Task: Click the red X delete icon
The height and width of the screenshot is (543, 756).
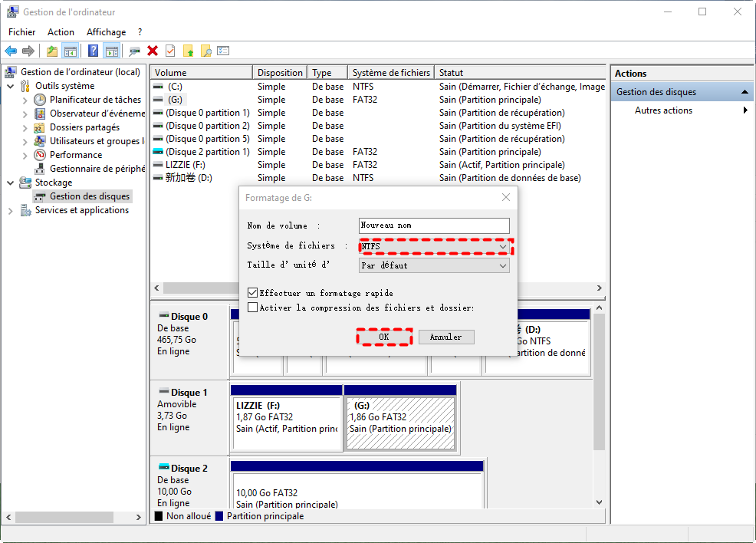Action: tap(153, 51)
